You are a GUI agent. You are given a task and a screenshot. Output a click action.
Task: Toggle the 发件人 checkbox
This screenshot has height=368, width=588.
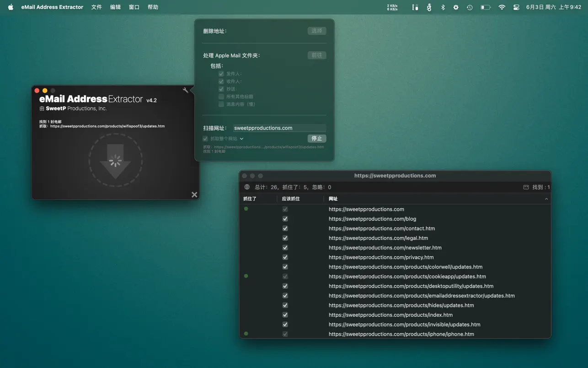click(221, 74)
